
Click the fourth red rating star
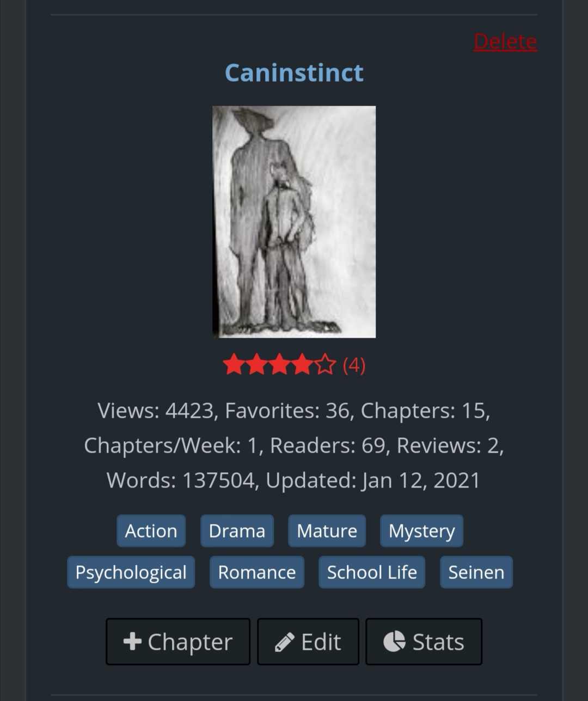point(302,364)
